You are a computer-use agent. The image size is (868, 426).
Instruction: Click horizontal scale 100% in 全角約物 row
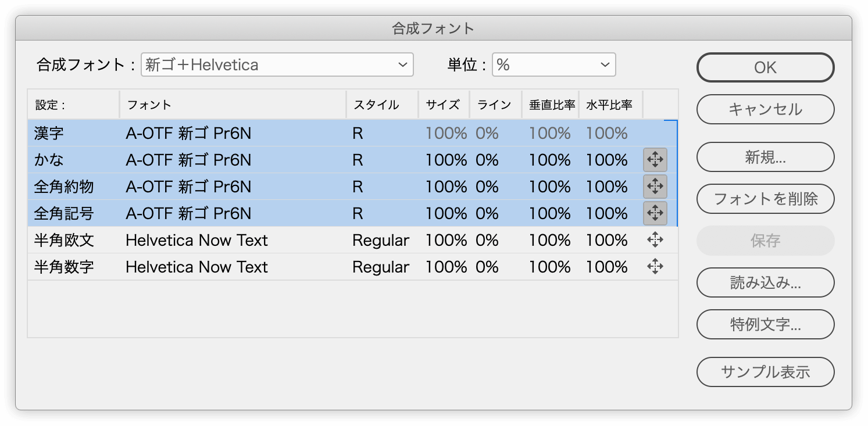[606, 187]
